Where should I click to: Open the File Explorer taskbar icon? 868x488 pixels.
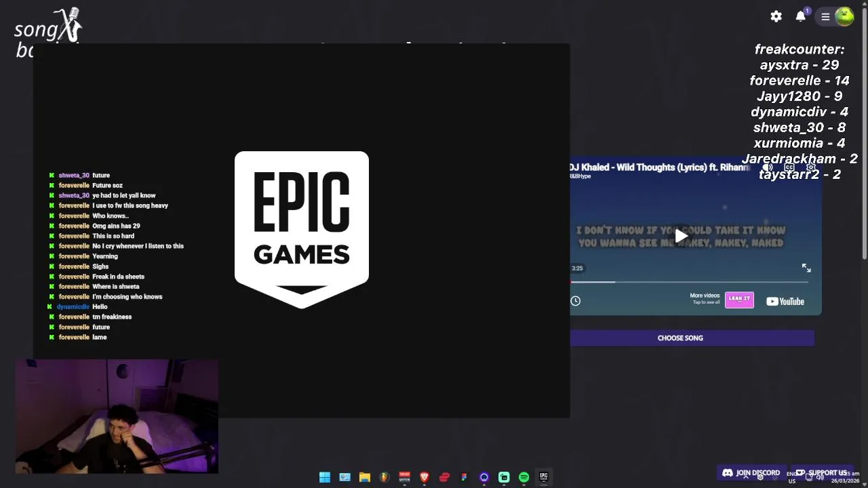coord(364,477)
